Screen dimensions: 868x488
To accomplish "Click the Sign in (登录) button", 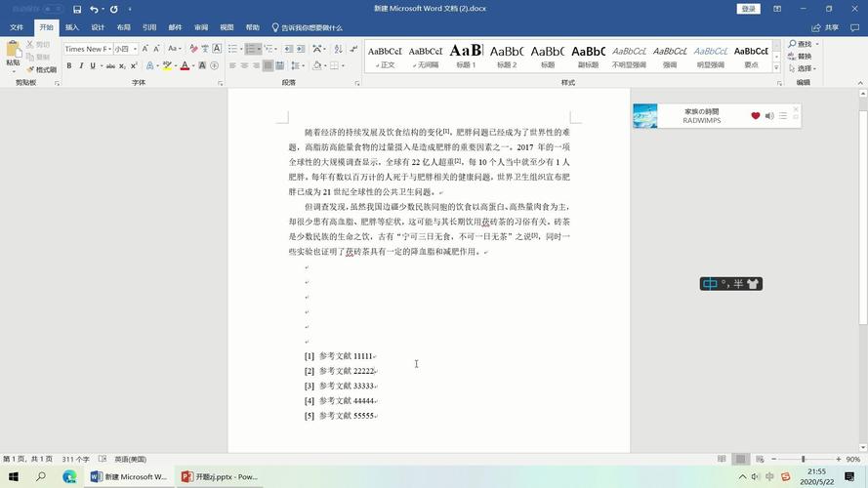I will (x=749, y=9).
